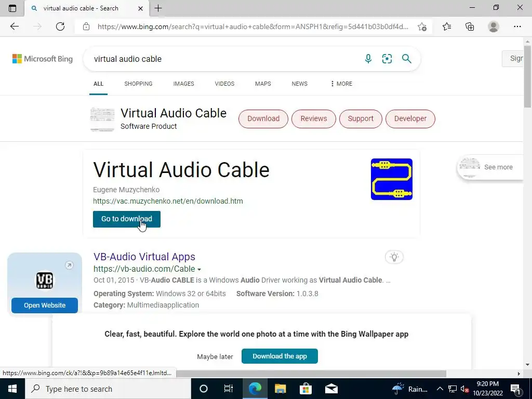Click the vertical scrollbar thumb

point(527,77)
